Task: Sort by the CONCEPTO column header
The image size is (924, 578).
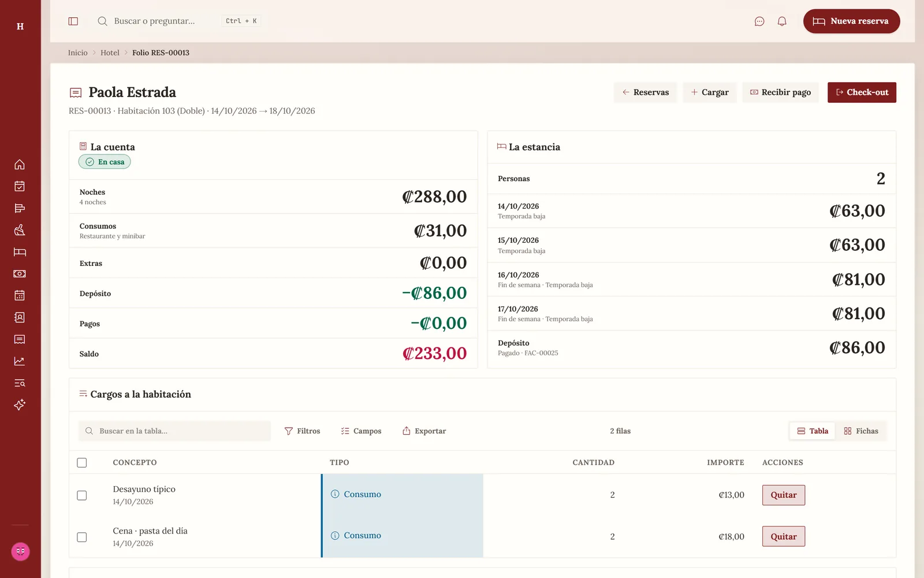Action: [135, 462]
